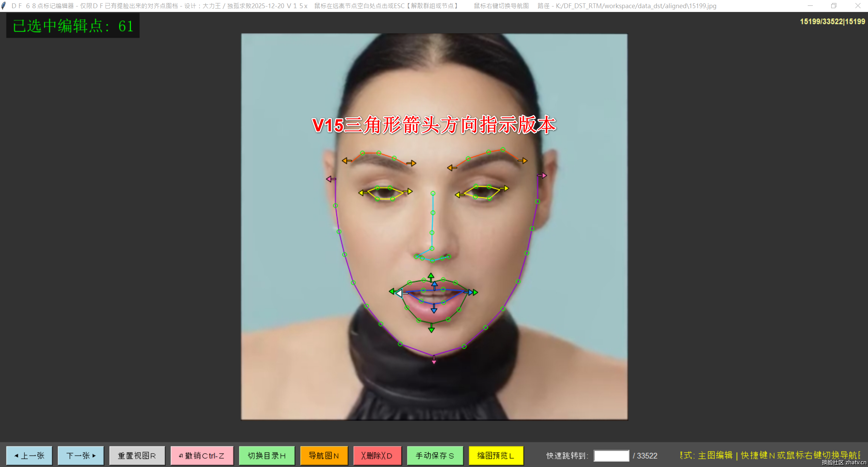
Task: Click the quick jump number input field
Action: coord(611,456)
